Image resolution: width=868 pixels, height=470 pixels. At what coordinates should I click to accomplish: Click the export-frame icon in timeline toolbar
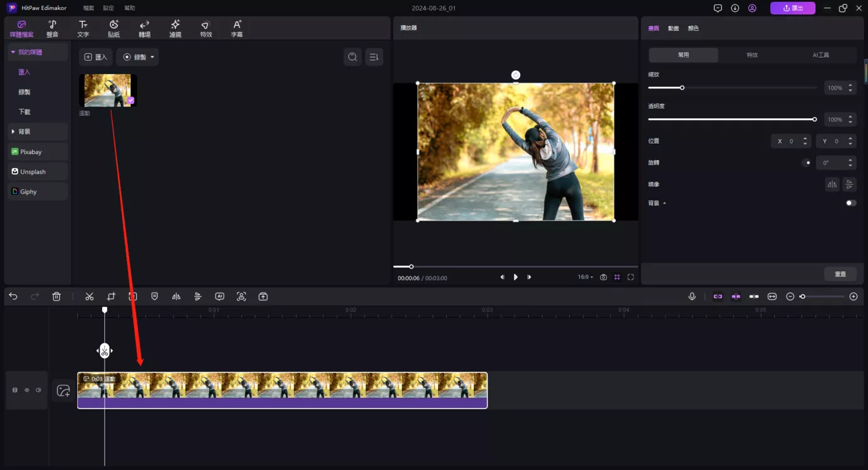click(x=263, y=296)
